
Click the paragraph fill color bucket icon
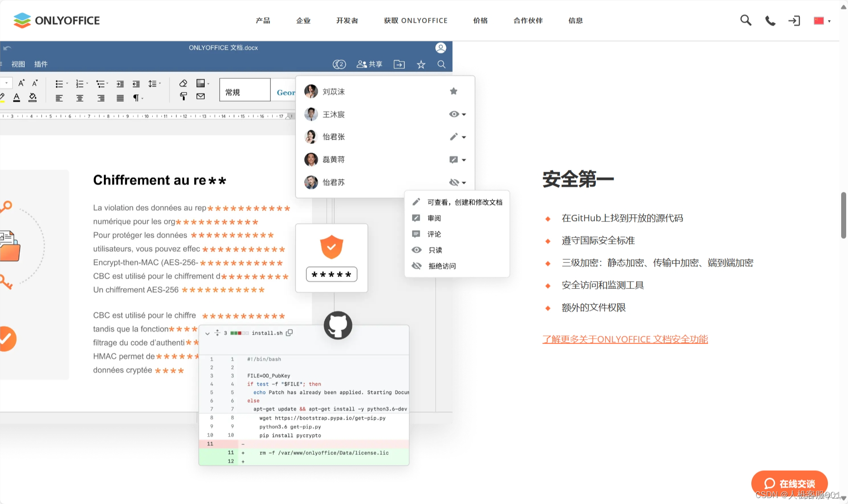[x=32, y=97]
